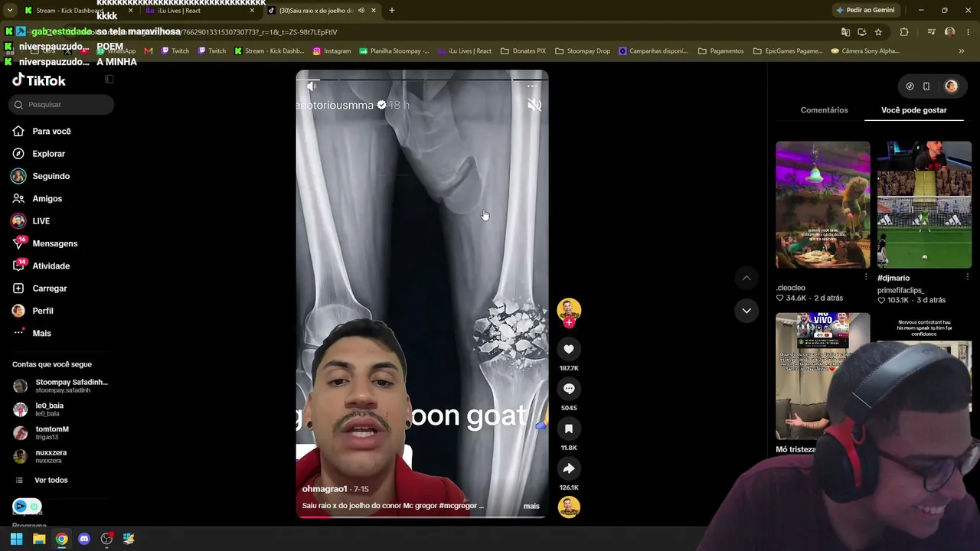The image size is (980, 551).
Task: Share the video with arrow icon
Action: (569, 468)
